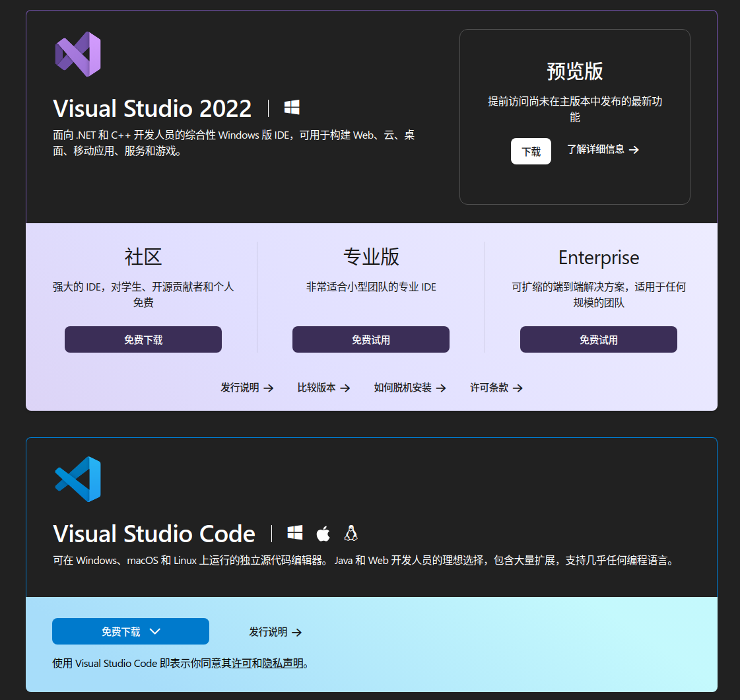Viewport: 740px width, 700px height.
Task: Click 免费下载 under 社区 edition
Action: coord(143,339)
